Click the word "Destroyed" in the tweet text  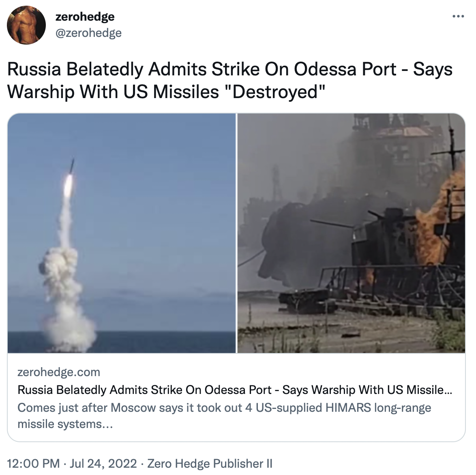[x=276, y=92]
